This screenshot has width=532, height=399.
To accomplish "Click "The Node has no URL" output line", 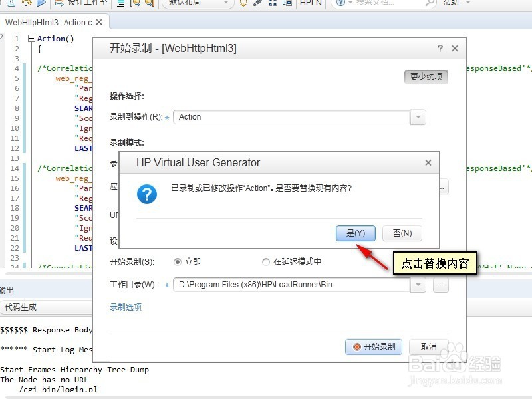I will pos(44,380).
